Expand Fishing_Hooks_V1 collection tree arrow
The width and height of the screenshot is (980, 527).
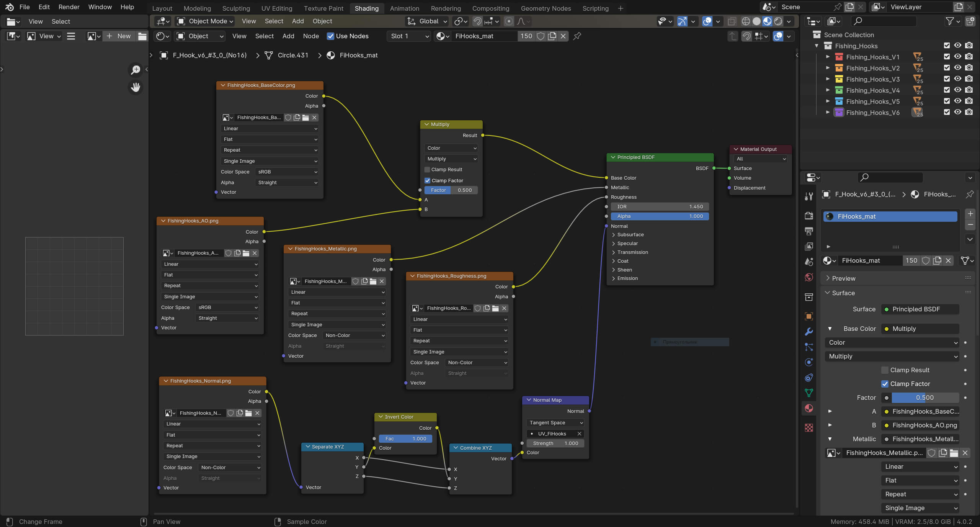(x=828, y=57)
